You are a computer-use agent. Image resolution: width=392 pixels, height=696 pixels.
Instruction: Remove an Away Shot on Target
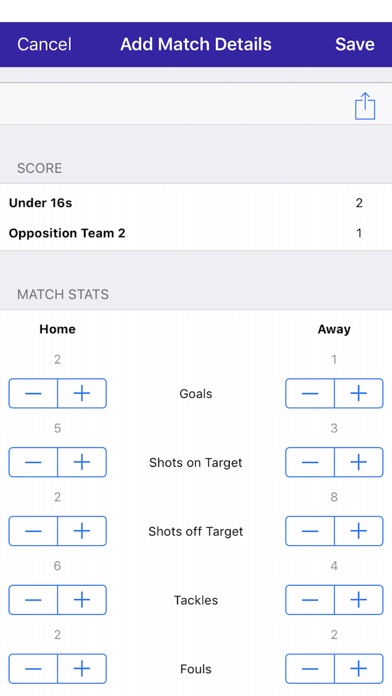[x=310, y=462]
